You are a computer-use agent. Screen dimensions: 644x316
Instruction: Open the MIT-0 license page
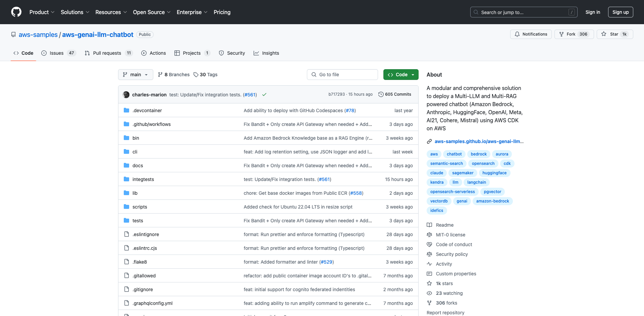[x=450, y=234]
